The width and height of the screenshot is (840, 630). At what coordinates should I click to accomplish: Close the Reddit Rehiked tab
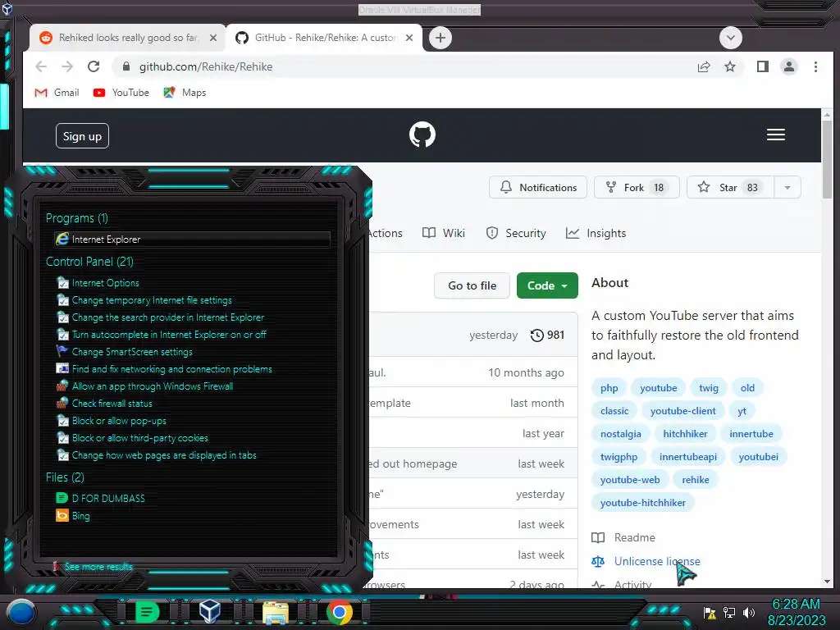213,38
